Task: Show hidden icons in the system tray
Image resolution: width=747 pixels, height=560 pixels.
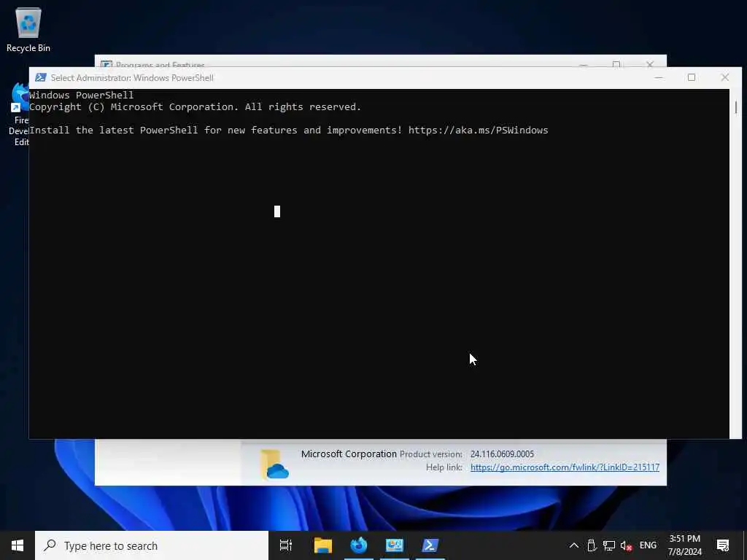Action: pos(574,545)
